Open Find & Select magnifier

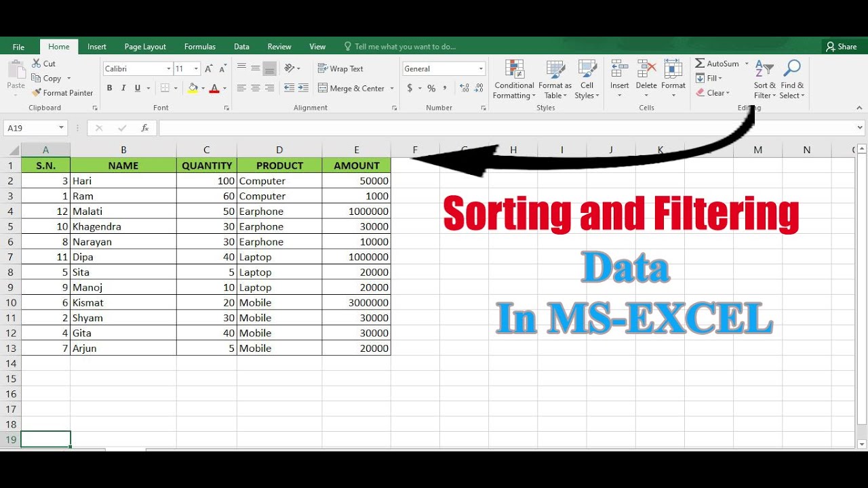(x=792, y=79)
